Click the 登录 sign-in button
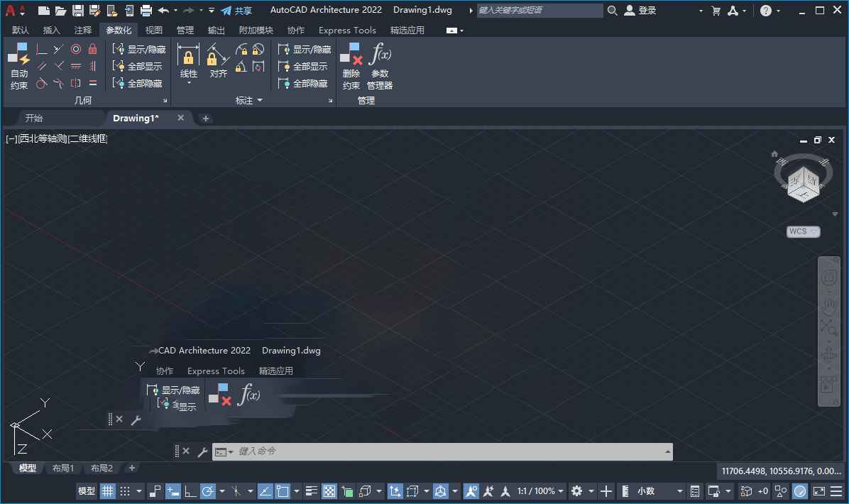This screenshot has height=504, width=849. click(640, 10)
